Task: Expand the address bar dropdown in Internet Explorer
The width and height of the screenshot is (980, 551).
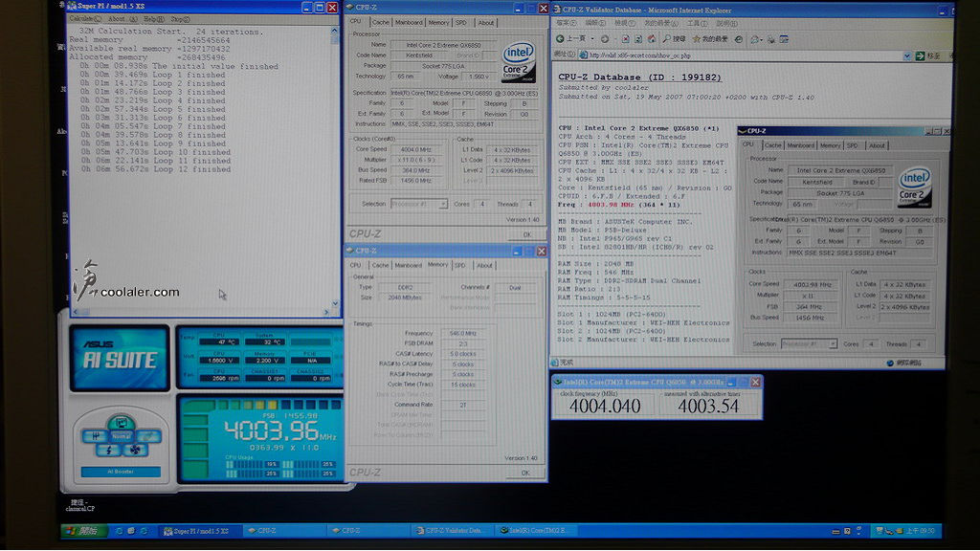Action: 907,55
